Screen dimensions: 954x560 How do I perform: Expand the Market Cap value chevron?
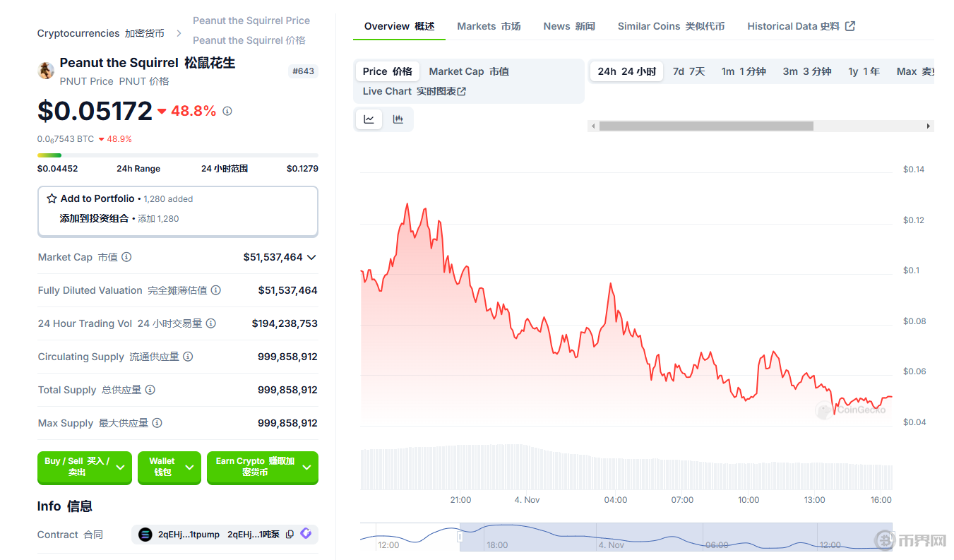coord(311,257)
